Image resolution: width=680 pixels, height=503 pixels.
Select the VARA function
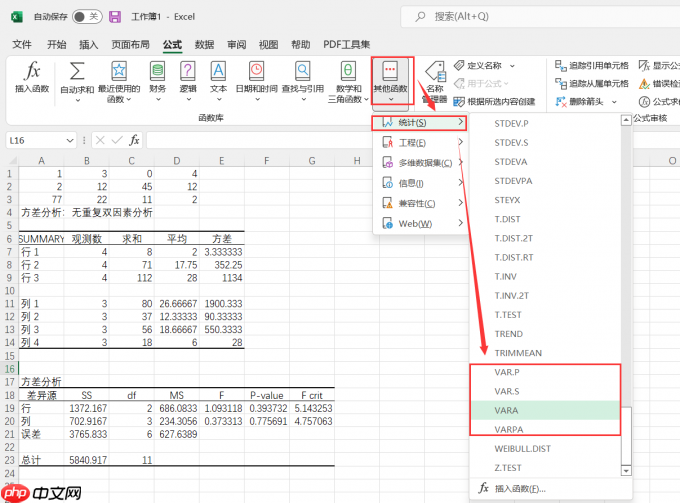point(545,410)
